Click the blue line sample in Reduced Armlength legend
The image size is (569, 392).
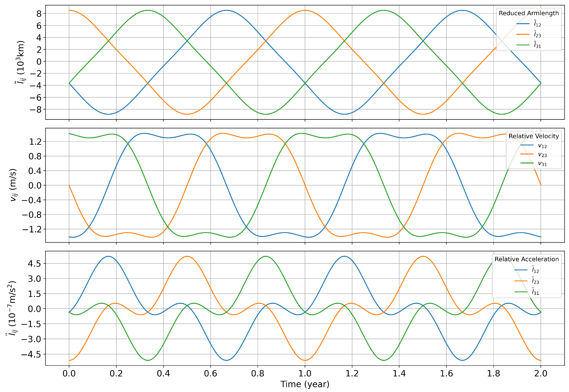click(523, 24)
